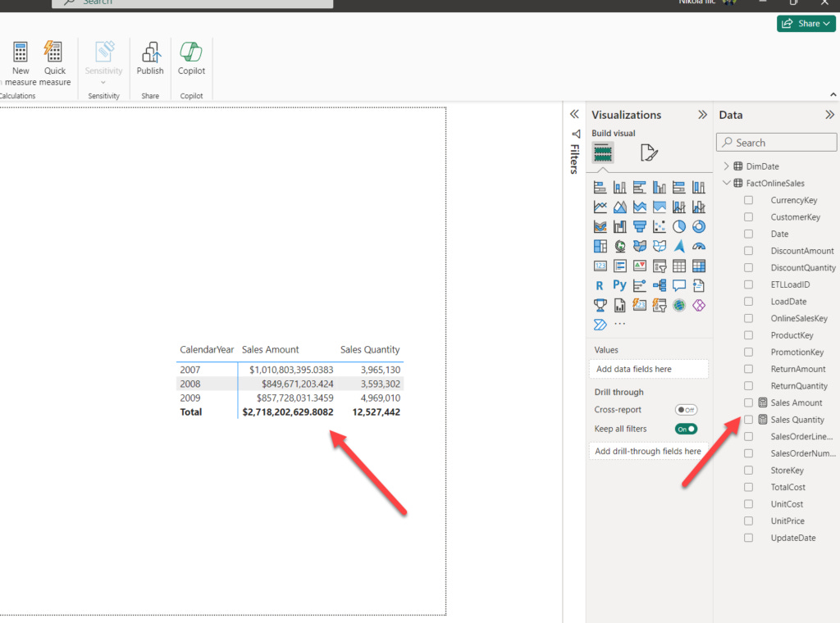This screenshot has height=623, width=840.
Task: Select the Clustered column chart visual
Action: 660,188
